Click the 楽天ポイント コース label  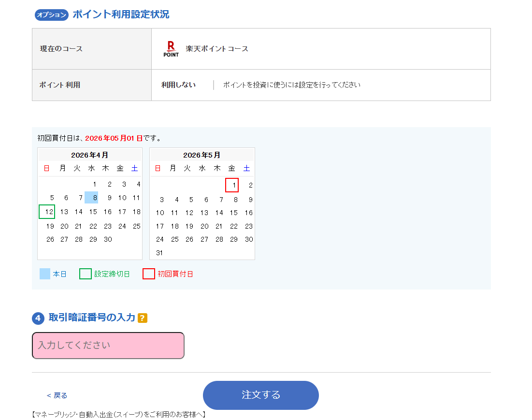217,48
